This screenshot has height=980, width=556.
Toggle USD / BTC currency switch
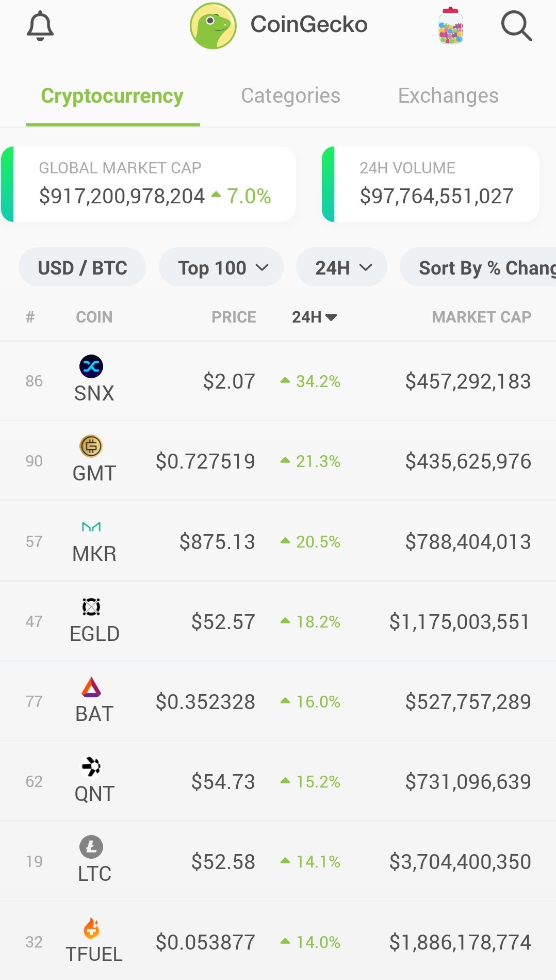point(83,267)
